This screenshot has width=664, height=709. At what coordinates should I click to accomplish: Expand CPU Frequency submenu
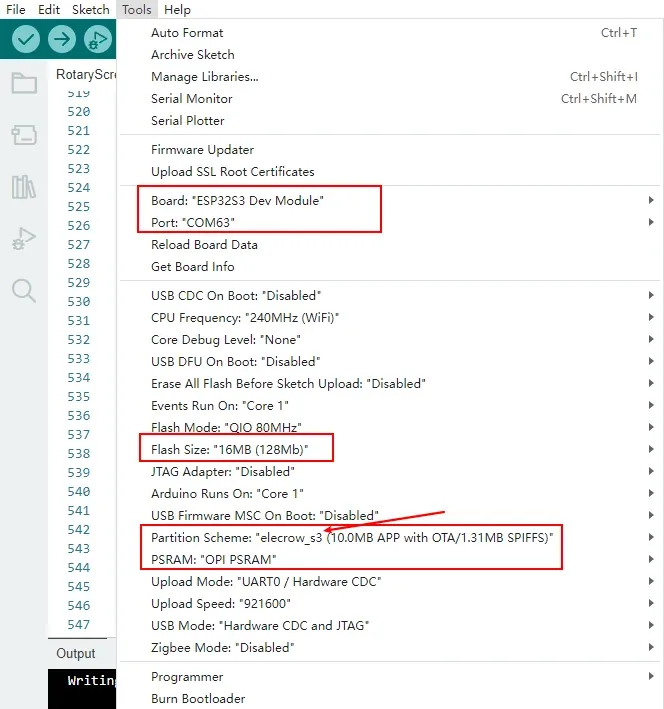390,317
